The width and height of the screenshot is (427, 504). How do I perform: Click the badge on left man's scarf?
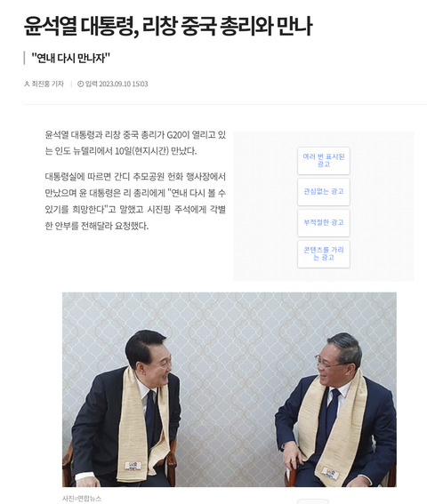(x=133, y=466)
